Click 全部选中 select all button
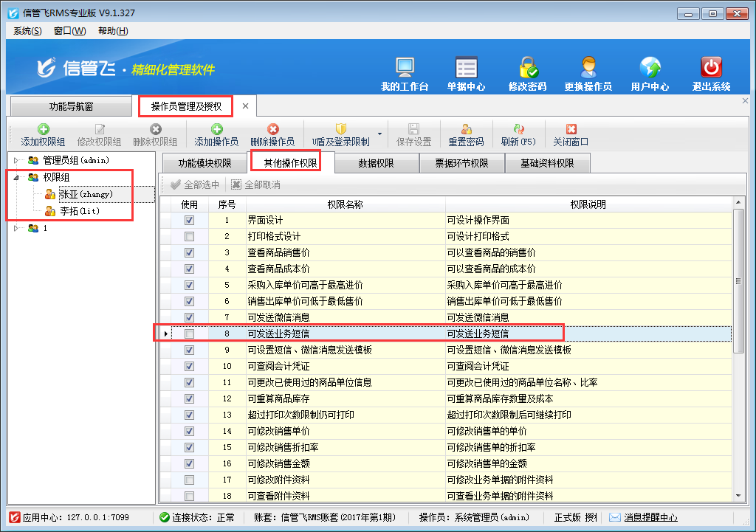The image size is (756, 532). (x=195, y=185)
